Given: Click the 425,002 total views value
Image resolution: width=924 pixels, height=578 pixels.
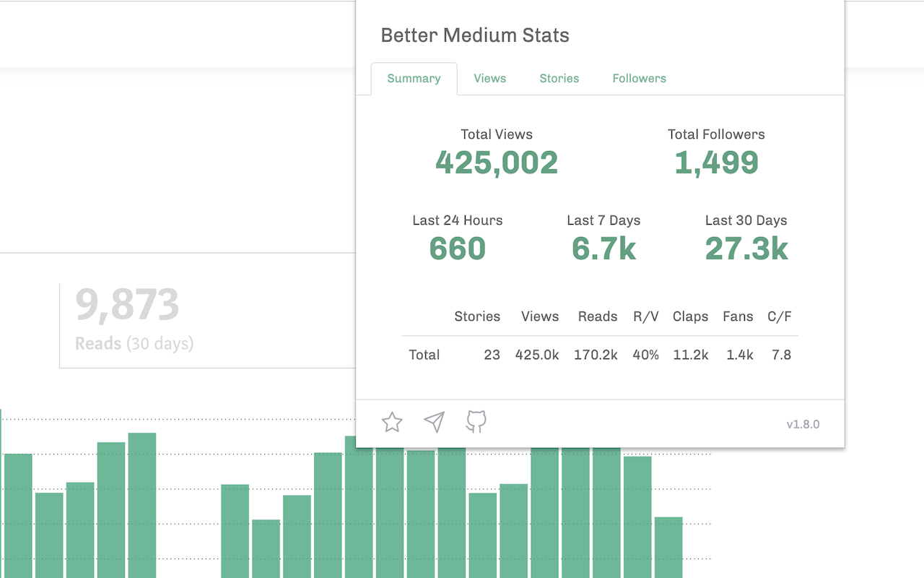Looking at the screenshot, I should pyautogui.click(x=497, y=163).
